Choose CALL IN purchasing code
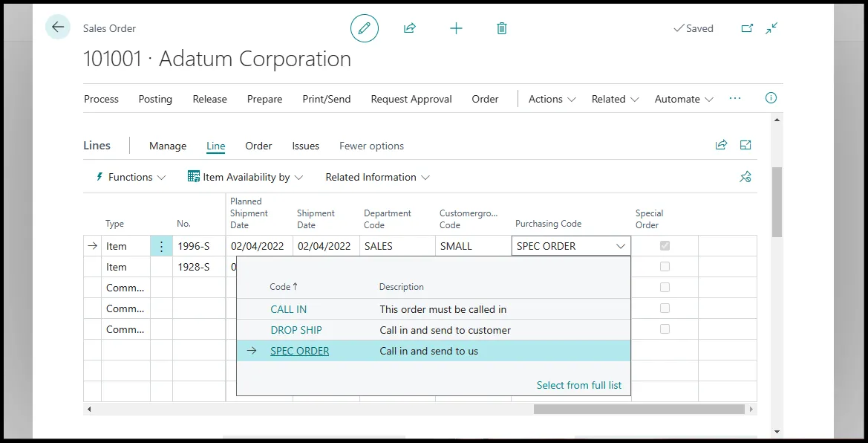 pyautogui.click(x=288, y=309)
